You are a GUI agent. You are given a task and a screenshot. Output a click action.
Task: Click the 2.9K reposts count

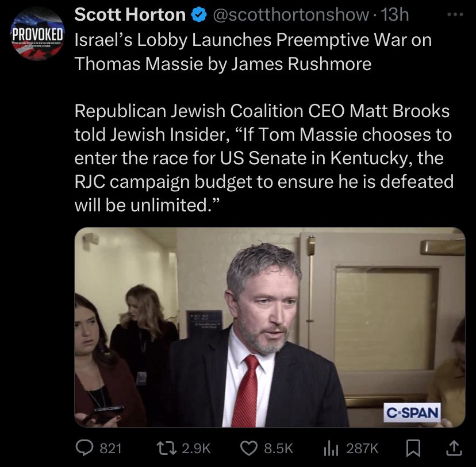click(196, 449)
